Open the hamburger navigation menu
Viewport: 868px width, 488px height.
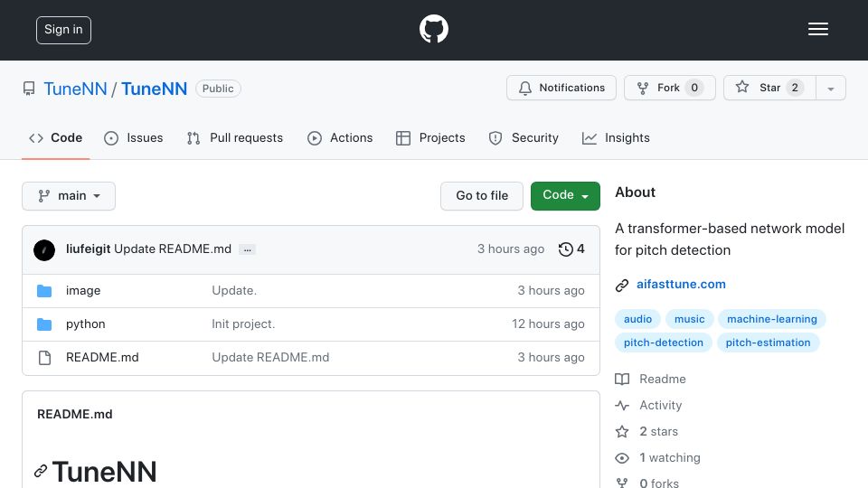pos(817,29)
